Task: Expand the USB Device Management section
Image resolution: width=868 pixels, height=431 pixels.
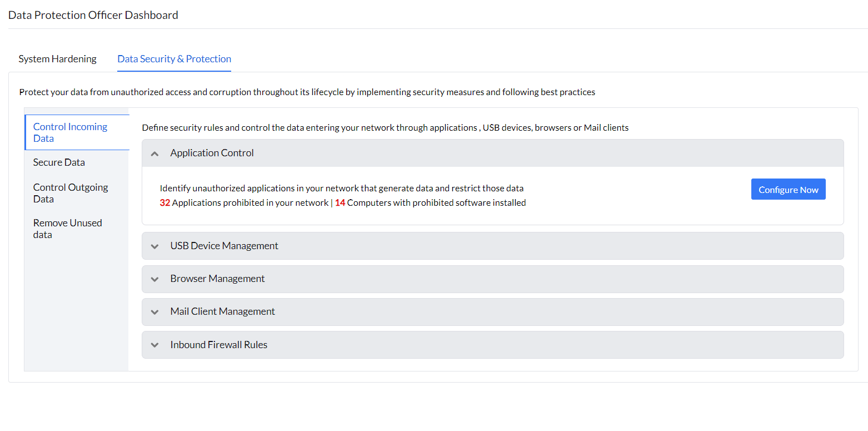Action: click(224, 246)
